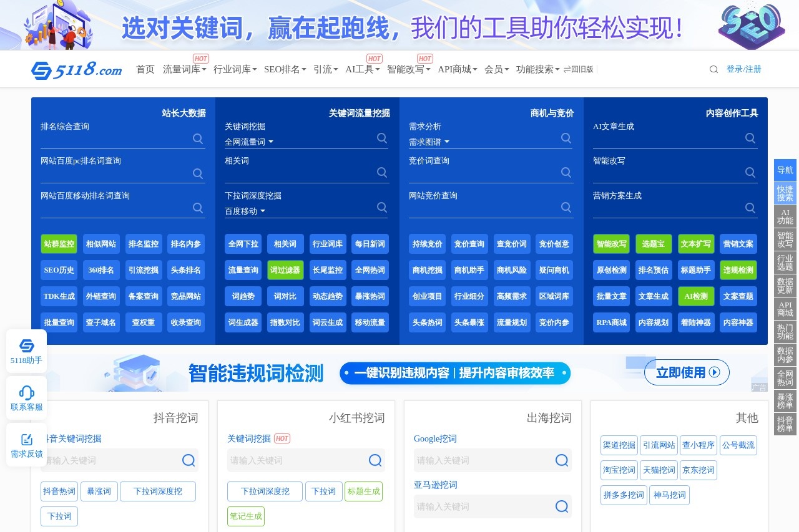The width and height of the screenshot is (799, 532).
Task: Open the 百度移动 dropdown
Action: pyautogui.click(x=245, y=211)
